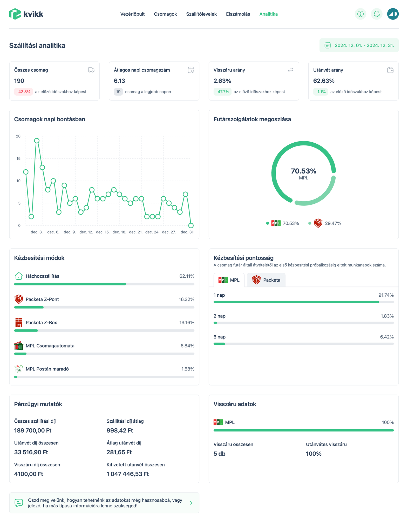Click the Házhozszállítás progress bar
Screen dimensions: 408x532
click(x=104, y=284)
